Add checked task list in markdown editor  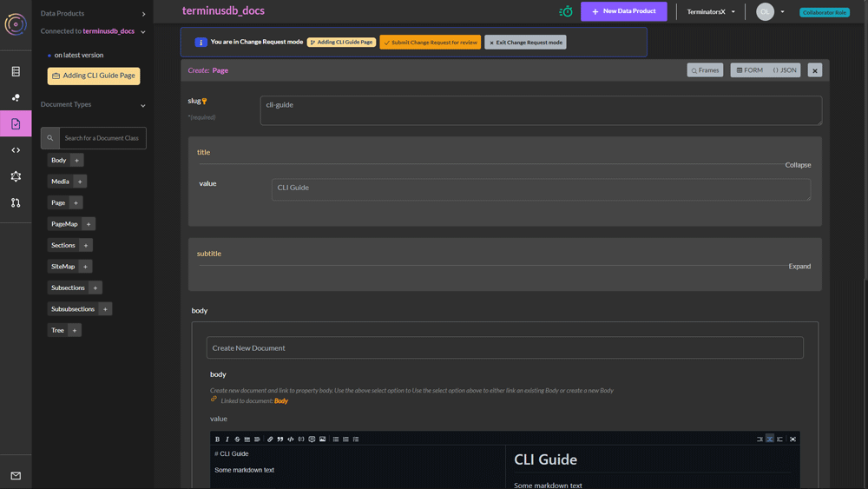(x=356, y=439)
